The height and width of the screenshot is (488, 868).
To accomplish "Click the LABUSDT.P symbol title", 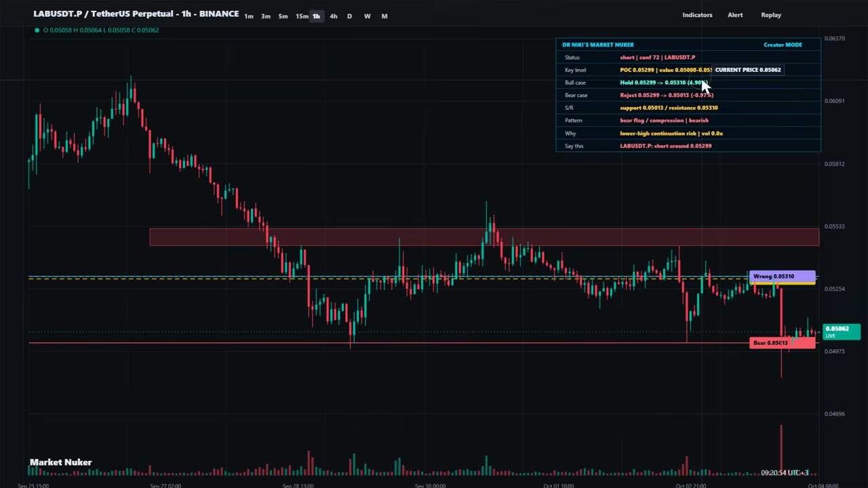I will point(136,14).
